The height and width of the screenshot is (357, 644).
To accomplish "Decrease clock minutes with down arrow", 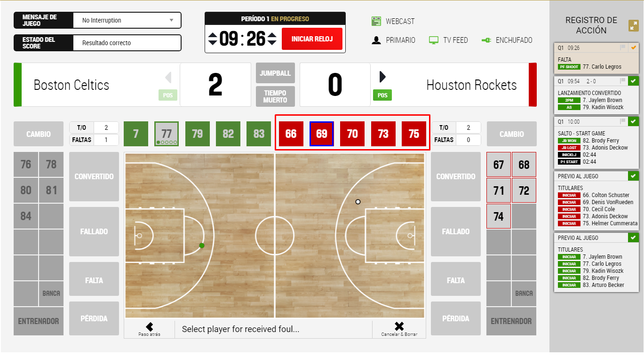I will pyautogui.click(x=213, y=42).
